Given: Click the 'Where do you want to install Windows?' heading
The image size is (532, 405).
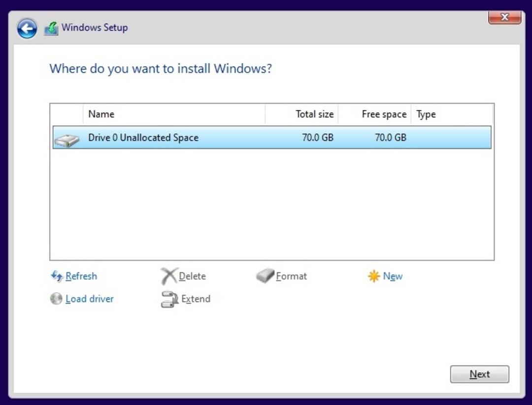Looking at the screenshot, I should [x=161, y=68].
